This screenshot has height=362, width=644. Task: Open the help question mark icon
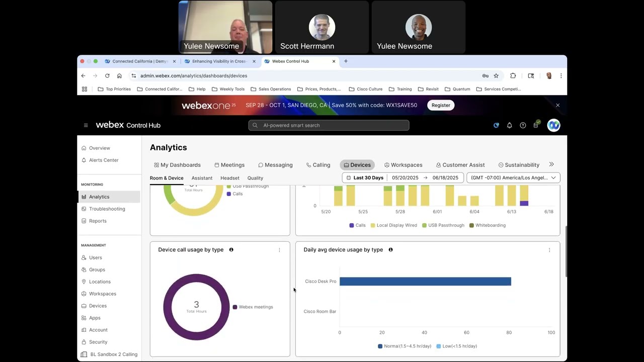pos(523,125)
